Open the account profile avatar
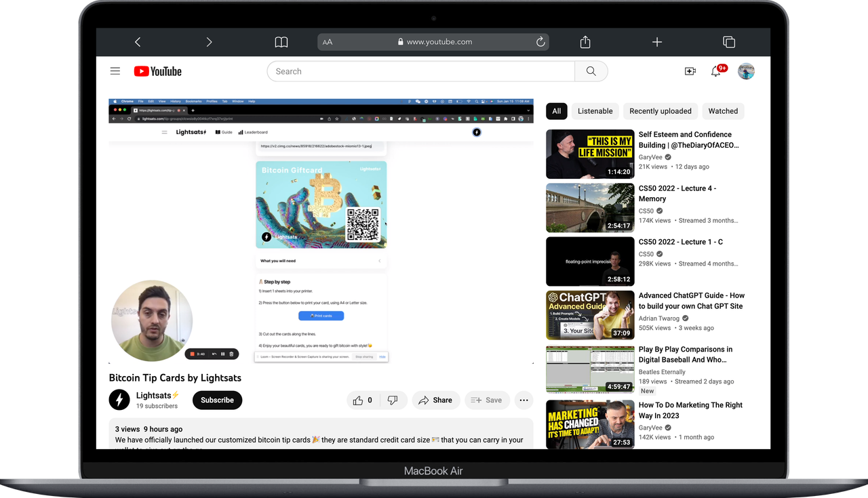The image size is (868, 498). click(x=746, y=71)
